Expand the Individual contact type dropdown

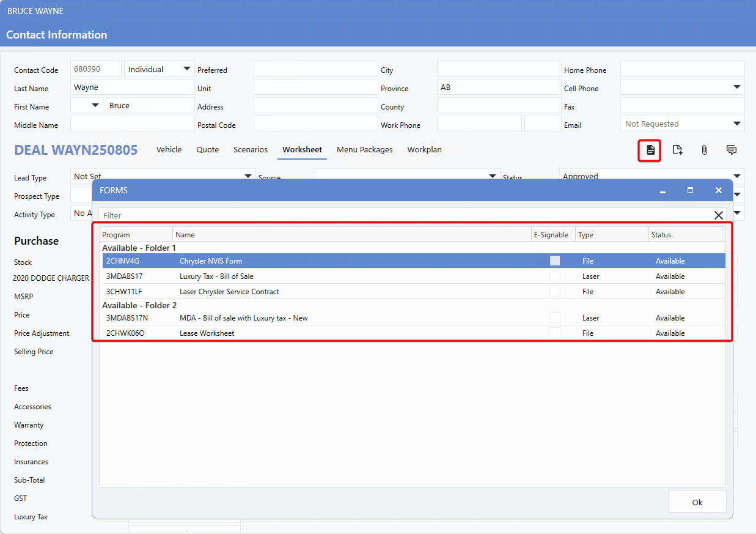pos(187,69)
